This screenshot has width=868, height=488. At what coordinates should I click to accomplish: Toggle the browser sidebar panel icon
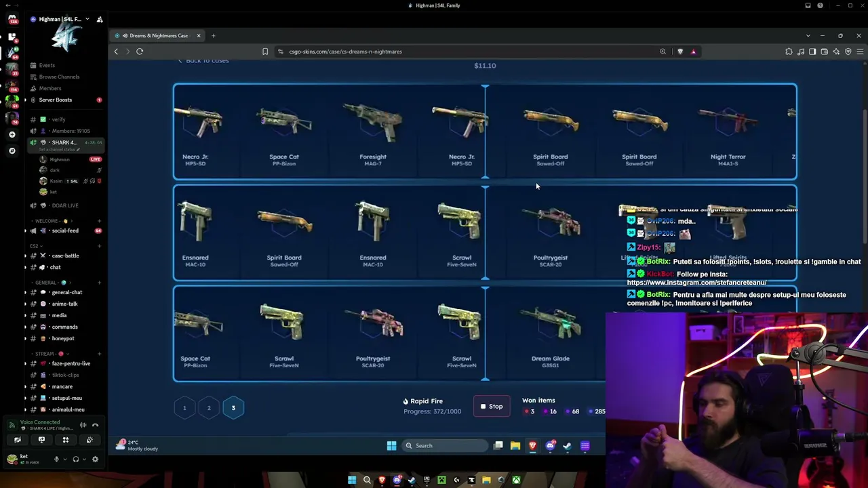pos(812,52)
